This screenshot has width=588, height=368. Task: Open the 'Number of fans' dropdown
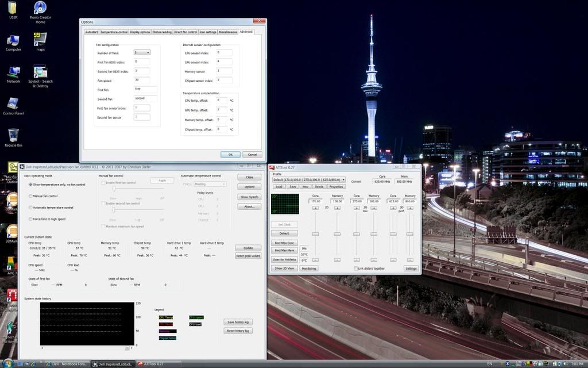(142, 52)
